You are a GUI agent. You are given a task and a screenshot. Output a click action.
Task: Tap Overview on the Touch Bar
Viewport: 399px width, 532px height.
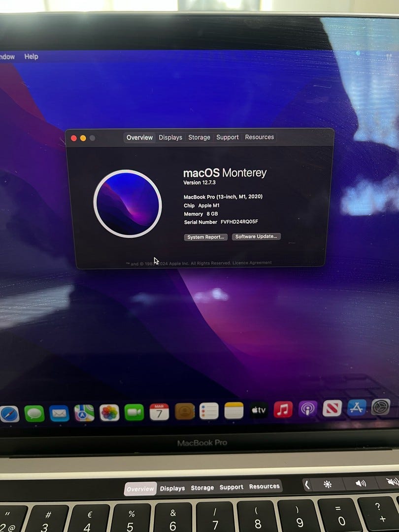(140, 489)
